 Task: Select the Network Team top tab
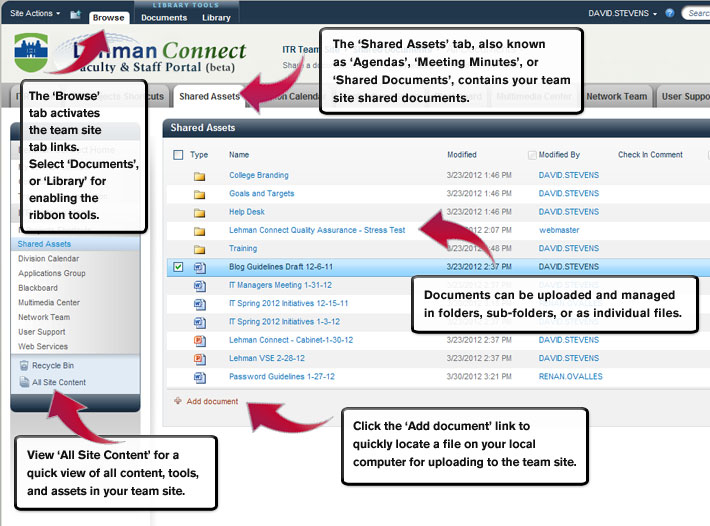(616, 96)
